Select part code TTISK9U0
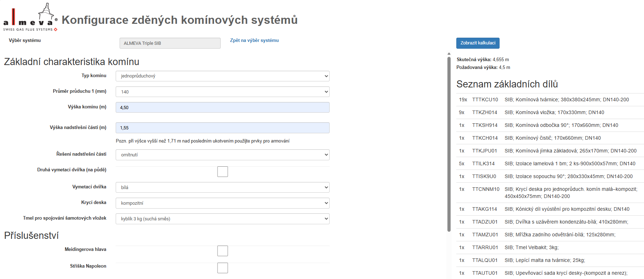Screen dimensions: 644x279 click(484, 176)
